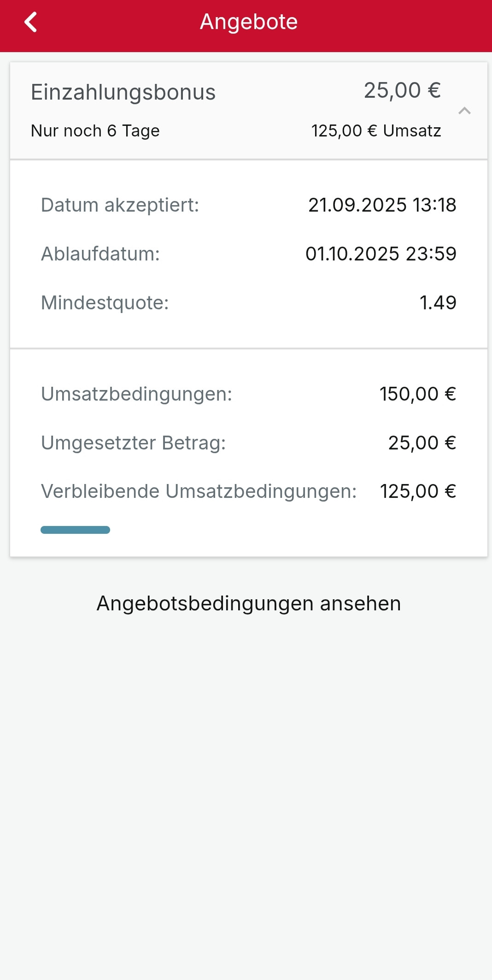Tap the Angebote page title

[x=249, y=22]
